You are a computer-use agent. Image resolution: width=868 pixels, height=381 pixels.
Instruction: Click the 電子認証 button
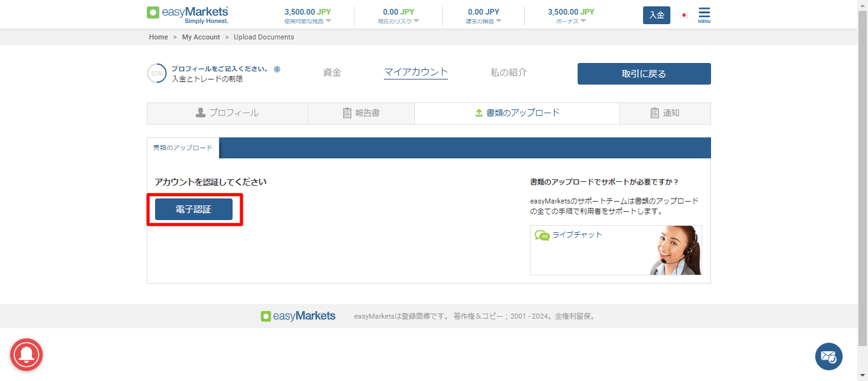click(x=194, y=209)
